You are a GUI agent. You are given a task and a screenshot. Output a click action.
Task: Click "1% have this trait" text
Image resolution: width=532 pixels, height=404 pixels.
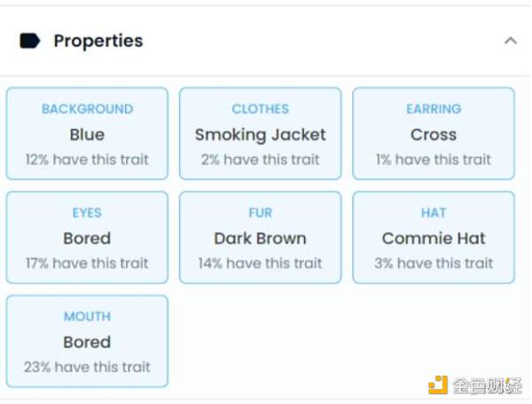click(x=434, y=159)
